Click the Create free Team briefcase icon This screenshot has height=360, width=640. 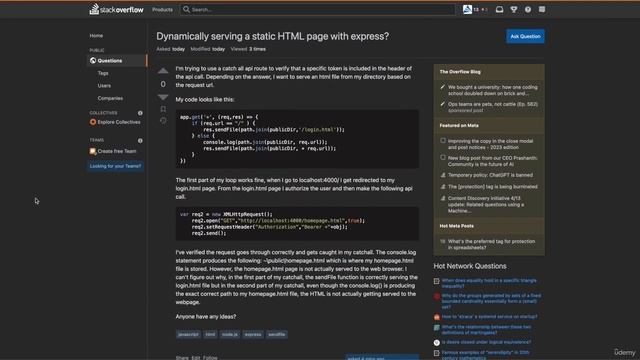click(x=93, y=151)
